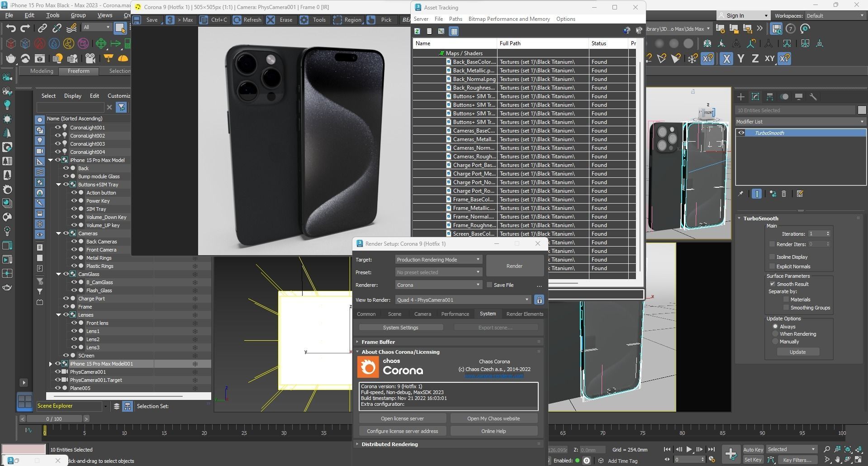Open the Workspaces Default dropdown

pos(835,16)
